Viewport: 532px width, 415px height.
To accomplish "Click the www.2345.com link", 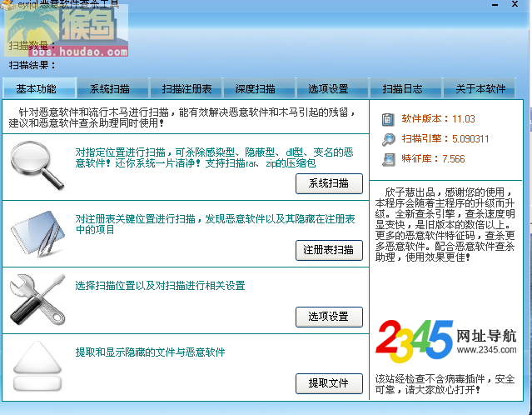I will (486, 350).
